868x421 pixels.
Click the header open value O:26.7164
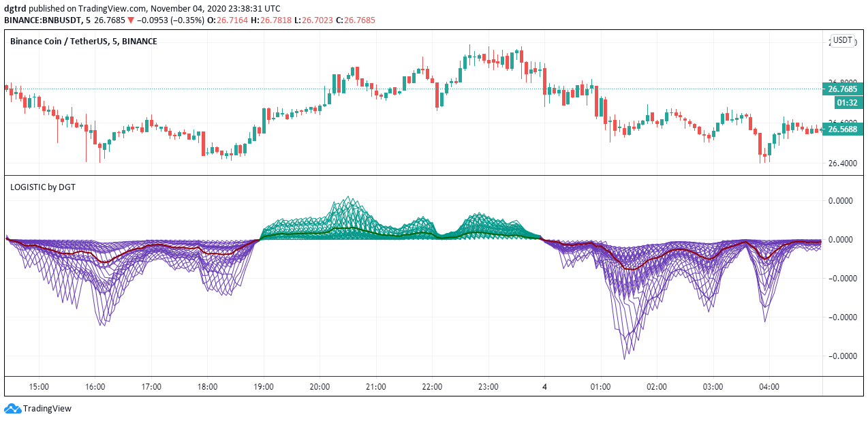click(228, 20)
